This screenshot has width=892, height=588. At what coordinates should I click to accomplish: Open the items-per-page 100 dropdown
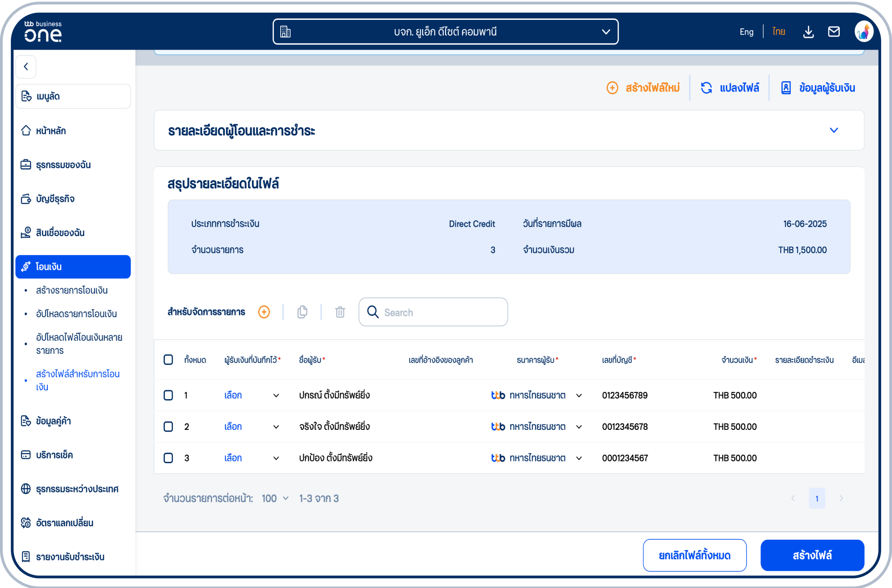coord(274,498)
